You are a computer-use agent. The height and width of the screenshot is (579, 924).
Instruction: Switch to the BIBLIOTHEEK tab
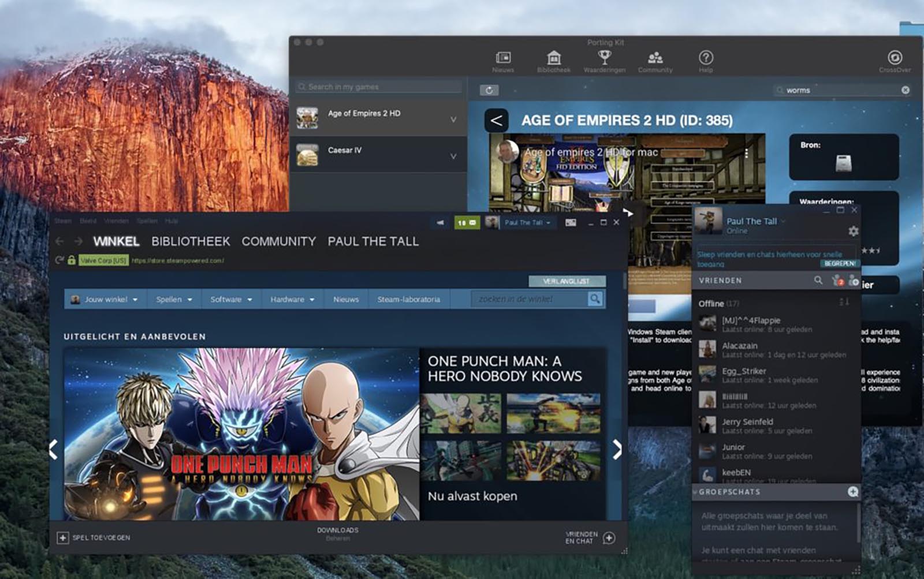[191, 241]
